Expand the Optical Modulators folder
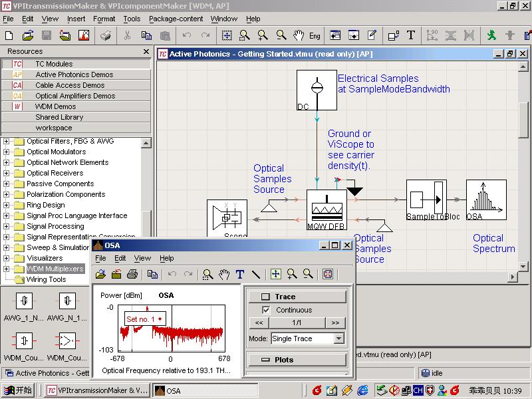 click(6, 152)
